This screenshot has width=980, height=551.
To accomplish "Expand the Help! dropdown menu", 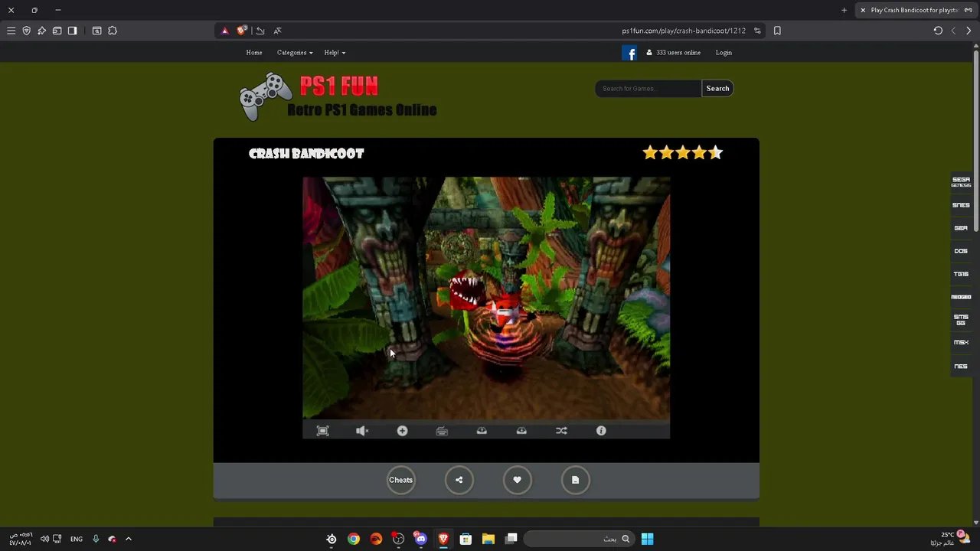I will tap(335, 53).
